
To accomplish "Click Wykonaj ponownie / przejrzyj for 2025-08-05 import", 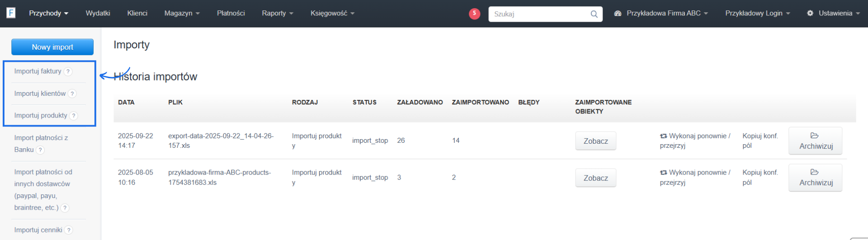I will point(695,178).
